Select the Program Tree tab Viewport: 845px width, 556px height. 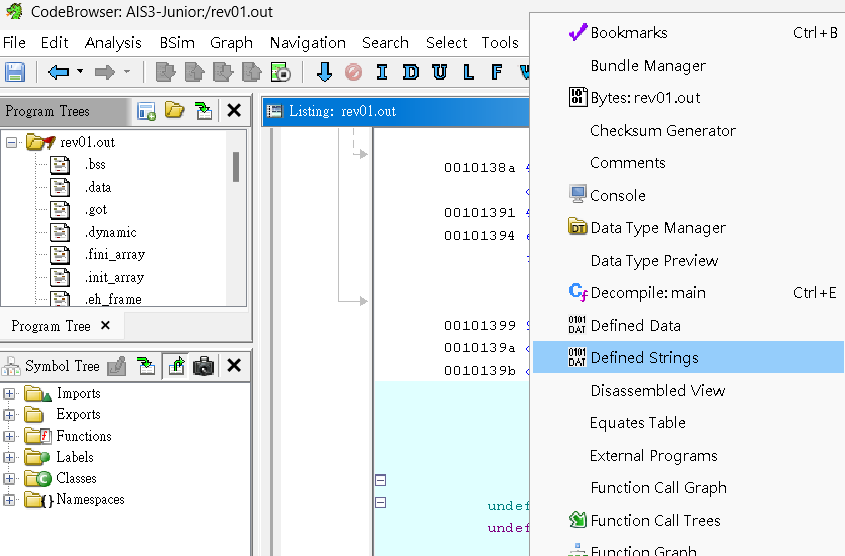51,326
